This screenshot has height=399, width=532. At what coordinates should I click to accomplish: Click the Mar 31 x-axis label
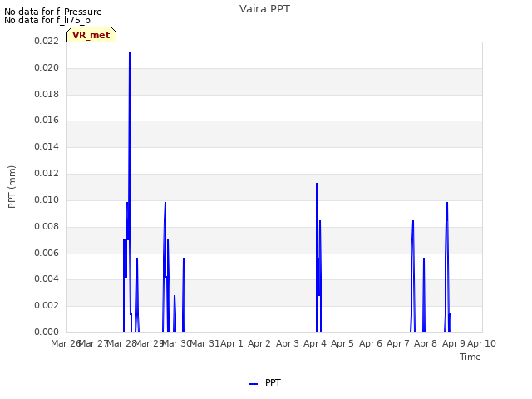(205, 343)
